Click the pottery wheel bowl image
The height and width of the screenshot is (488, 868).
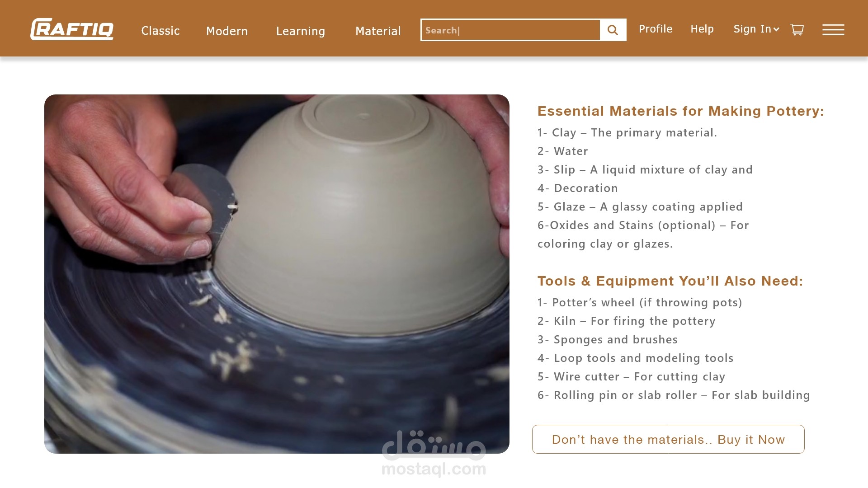pos(277,274)
